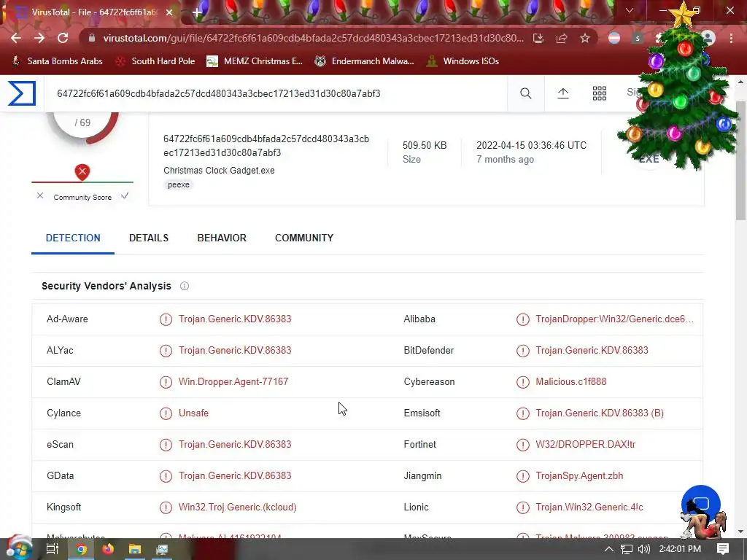Click the striped flag extension icon

pyautogui.click(x=614, y=38)
